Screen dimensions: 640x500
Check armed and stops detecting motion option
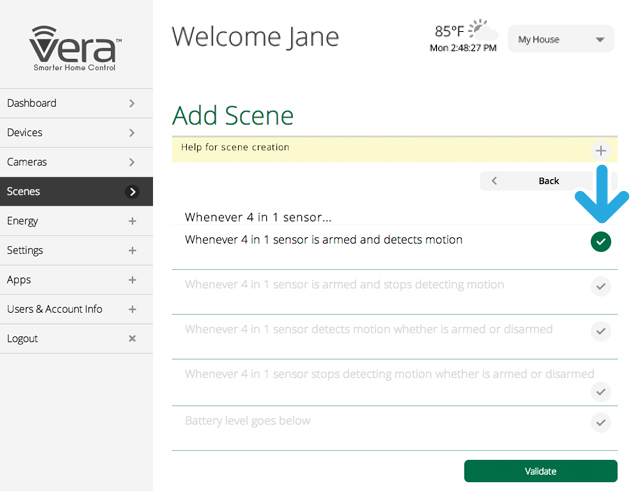click(x=600, y=286)
